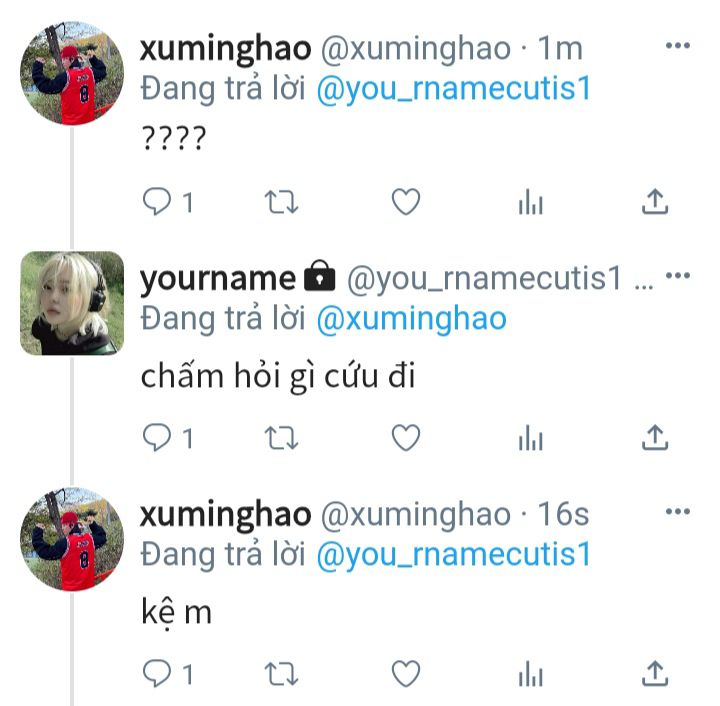View analytics of the '????' tweet
Viewport: 720px width, 706px height.
point(531,202)
